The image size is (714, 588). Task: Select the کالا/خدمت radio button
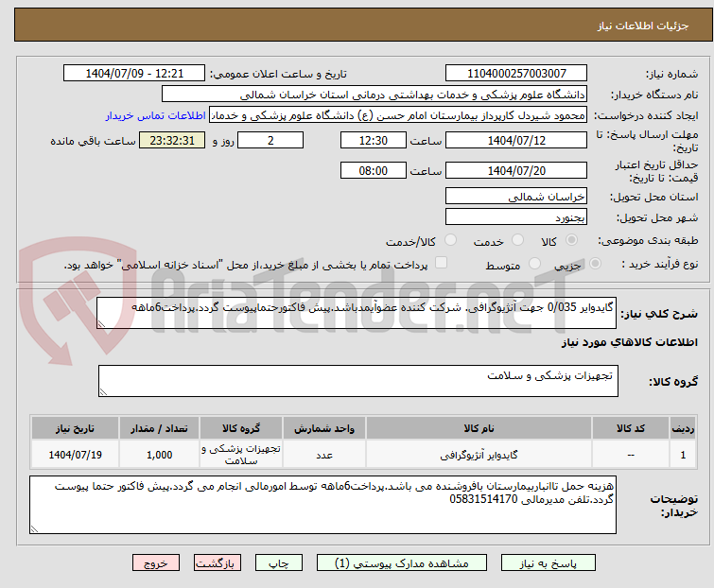(x=450, y=240)
